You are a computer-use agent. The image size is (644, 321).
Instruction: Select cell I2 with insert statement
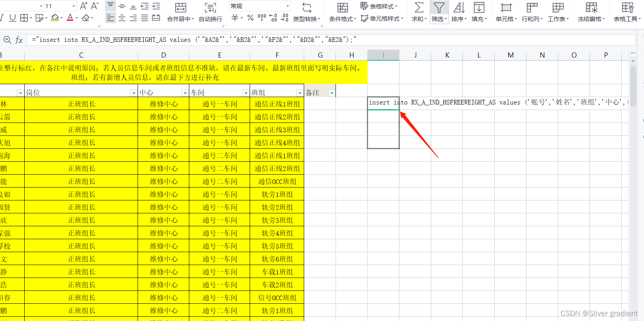pos(383,103)
